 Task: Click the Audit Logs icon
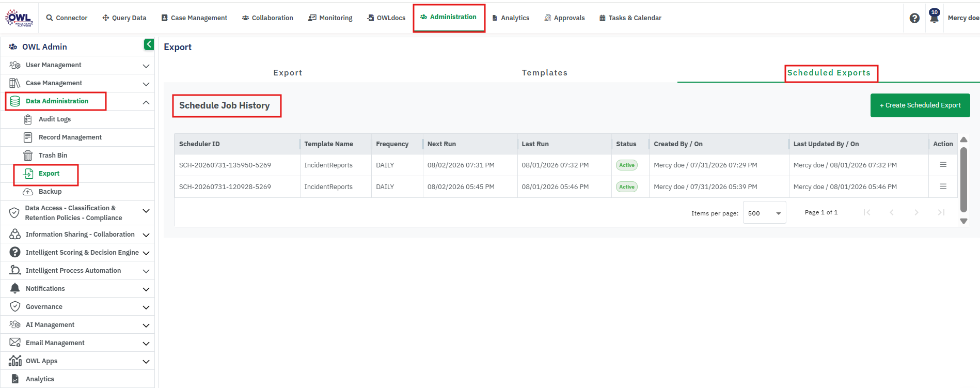(28, 119)
